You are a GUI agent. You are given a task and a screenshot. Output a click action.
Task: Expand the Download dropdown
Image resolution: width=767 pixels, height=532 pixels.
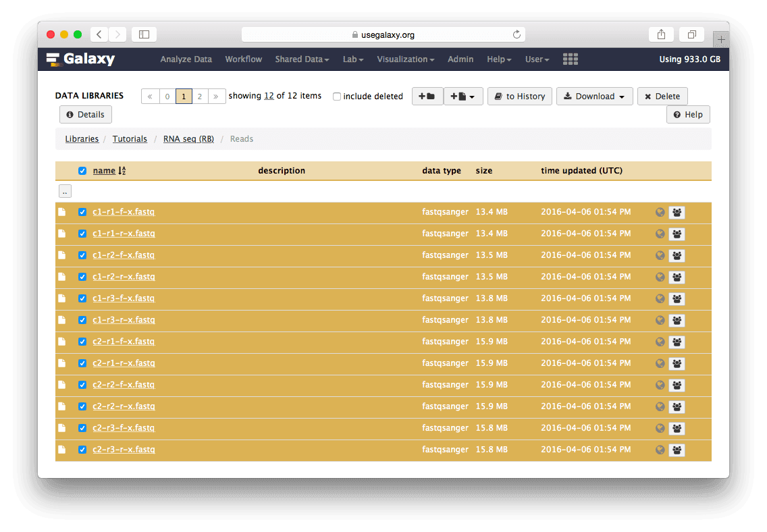click(x=594, y=97)
